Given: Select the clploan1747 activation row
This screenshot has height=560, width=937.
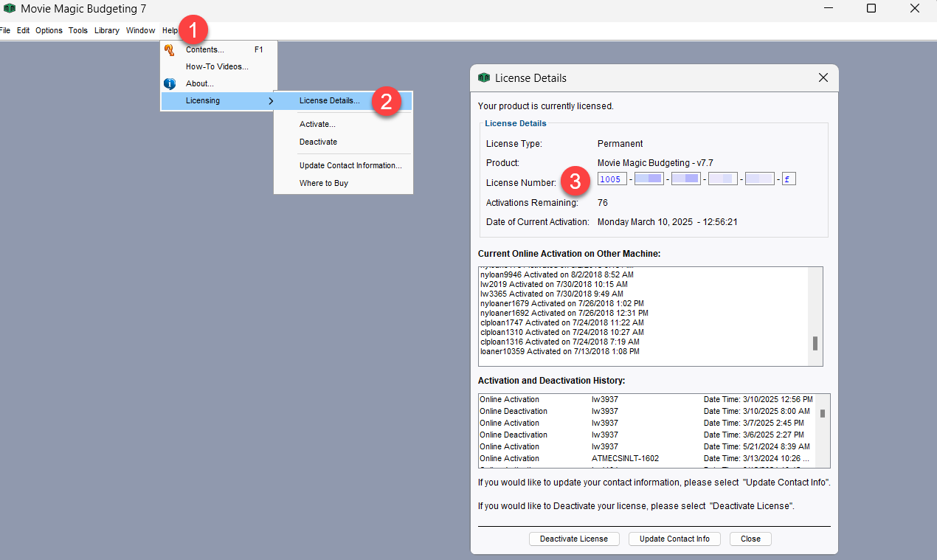Looking at the screenshot, I should pyautogui.click(x=643, y=322).
